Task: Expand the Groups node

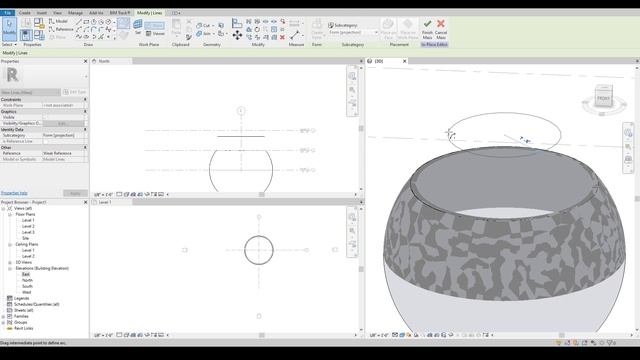Action: coord(3,322)
